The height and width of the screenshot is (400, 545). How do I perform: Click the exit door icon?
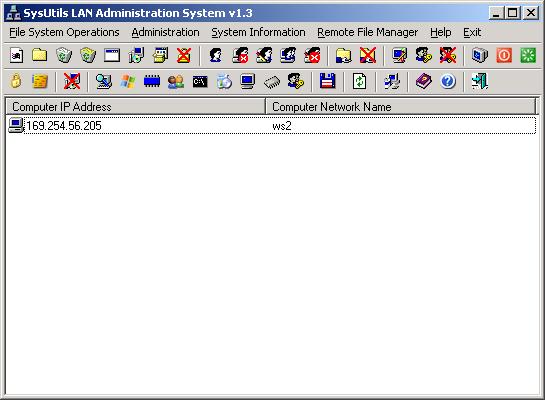[480, 82]
